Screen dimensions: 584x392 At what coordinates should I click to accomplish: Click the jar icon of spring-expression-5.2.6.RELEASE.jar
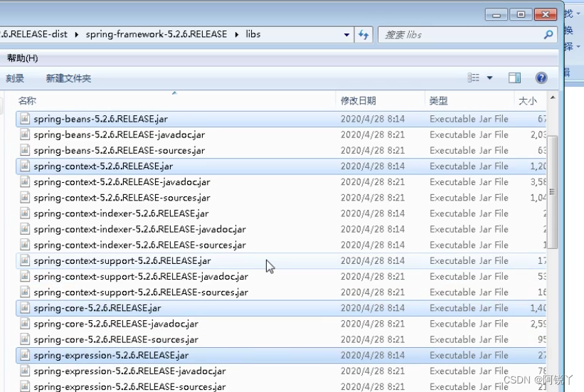pyautogui.click(x=25, y=355)
